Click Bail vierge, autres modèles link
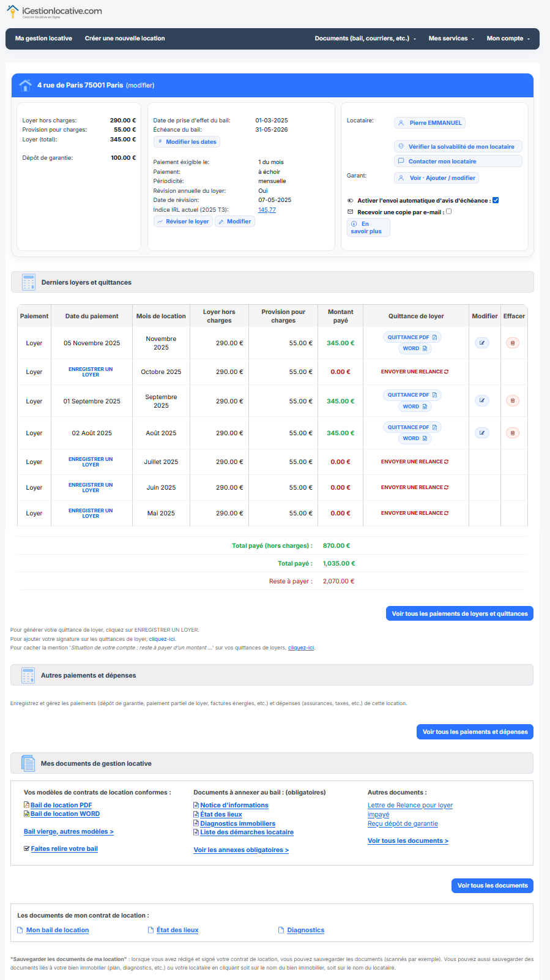This screenshot has width=550, height=980. (69, 832)
